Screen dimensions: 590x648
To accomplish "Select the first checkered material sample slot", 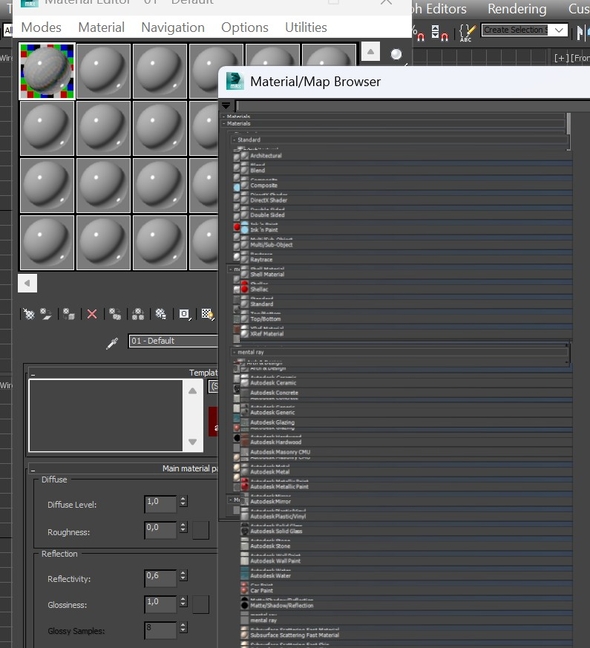I will (47, 71).
